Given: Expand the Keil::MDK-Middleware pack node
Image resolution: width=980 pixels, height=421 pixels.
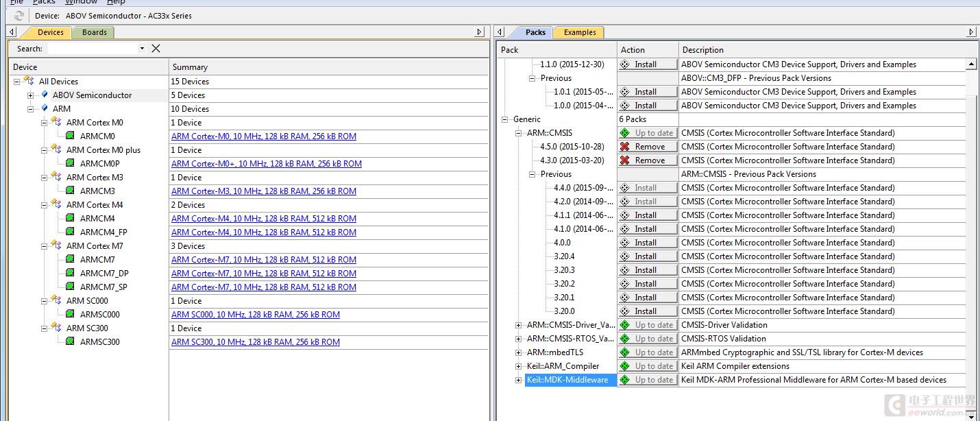Looking at the screenshot, I should click(519, 380).
